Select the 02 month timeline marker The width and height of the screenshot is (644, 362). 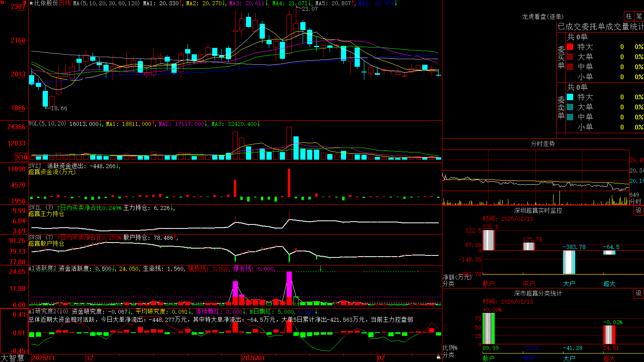381,358
